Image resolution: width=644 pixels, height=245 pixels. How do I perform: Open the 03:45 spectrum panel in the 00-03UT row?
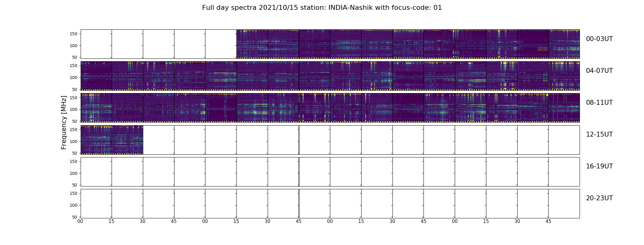[x=564, y=44]
